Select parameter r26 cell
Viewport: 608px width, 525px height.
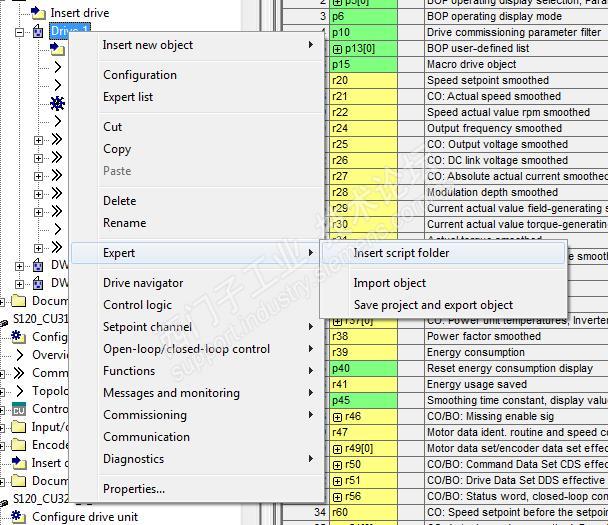click(x=363, y=160)
